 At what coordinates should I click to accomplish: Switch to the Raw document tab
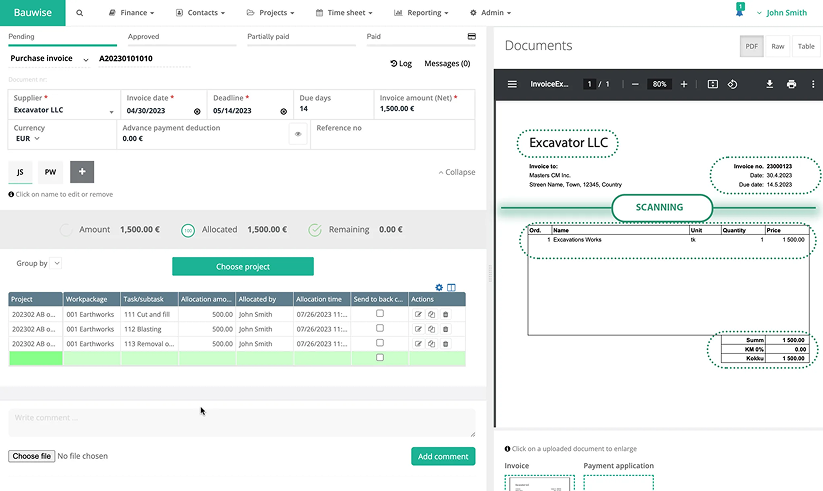tap(777, 46)
